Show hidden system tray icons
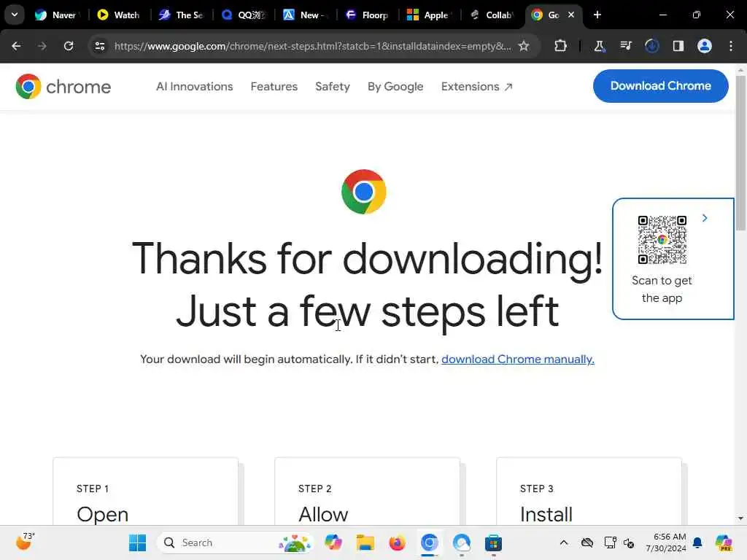The width and height of the screenshot is (747, 560). 564,542
